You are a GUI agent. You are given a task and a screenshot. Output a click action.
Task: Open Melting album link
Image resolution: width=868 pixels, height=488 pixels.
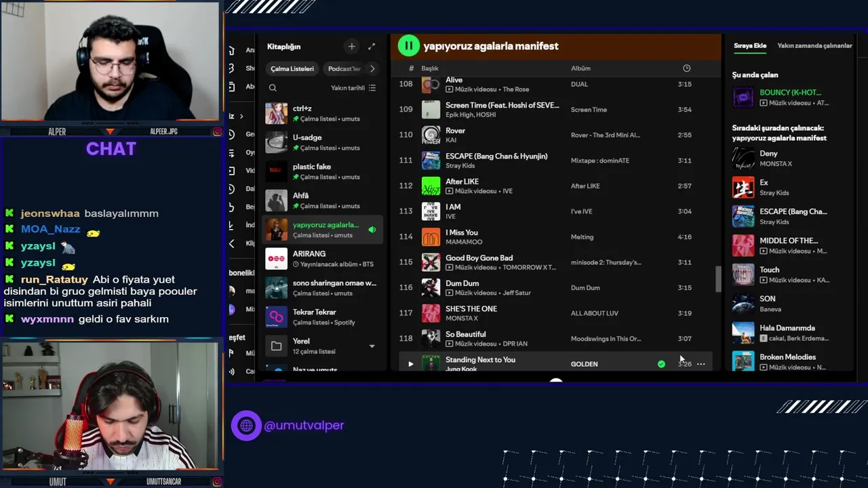(582, 237)
